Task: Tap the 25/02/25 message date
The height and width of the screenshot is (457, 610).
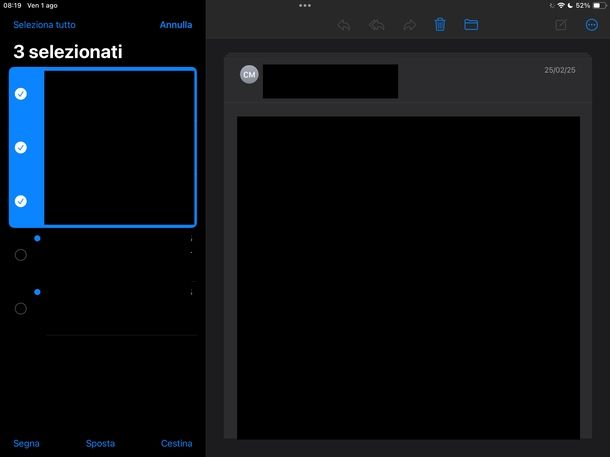Action: click(x=560, y=70)
